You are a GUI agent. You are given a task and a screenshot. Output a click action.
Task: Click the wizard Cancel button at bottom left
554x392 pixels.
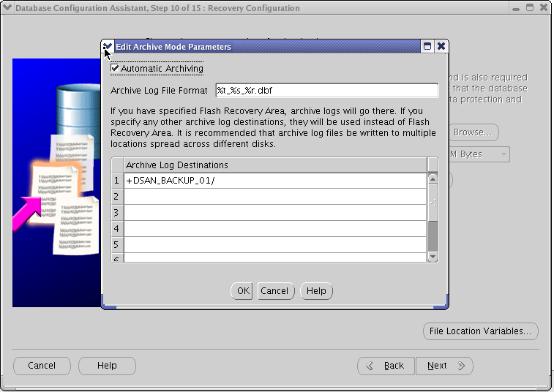(42, 366)
